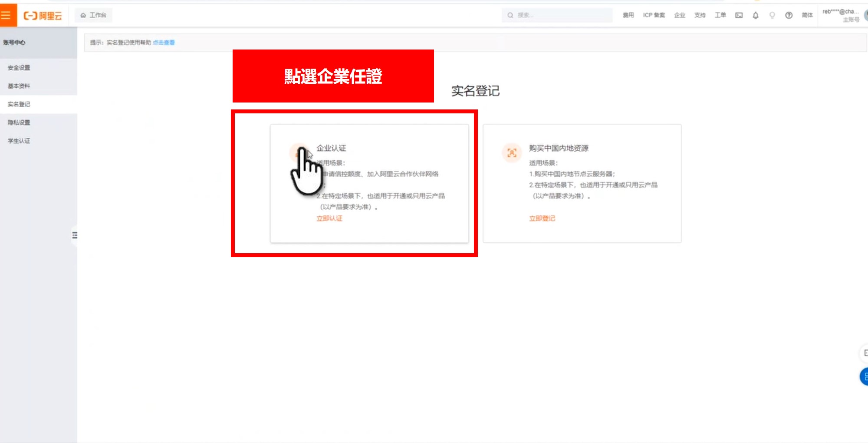Click the lightbulb icon in header
868x443 pixels.
(x=772, y=15)
